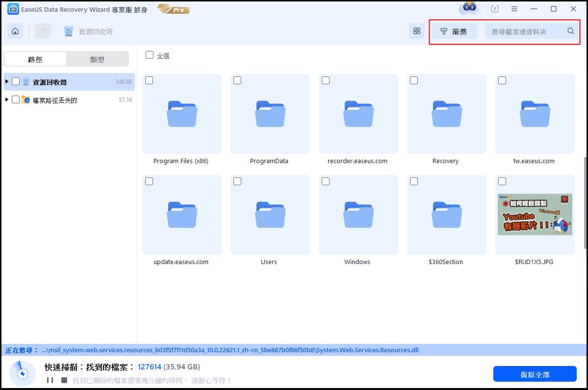Image resolution: width=588 pixels, height=390 pixels.
Task: Click the magnifier search icon
Action: (x=571, y=31)
